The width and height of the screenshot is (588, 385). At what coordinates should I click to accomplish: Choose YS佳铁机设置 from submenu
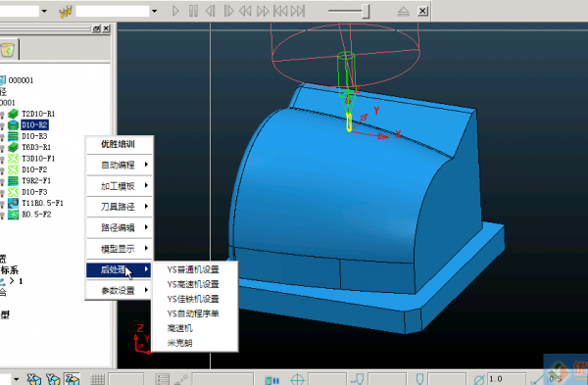point(193,299)
